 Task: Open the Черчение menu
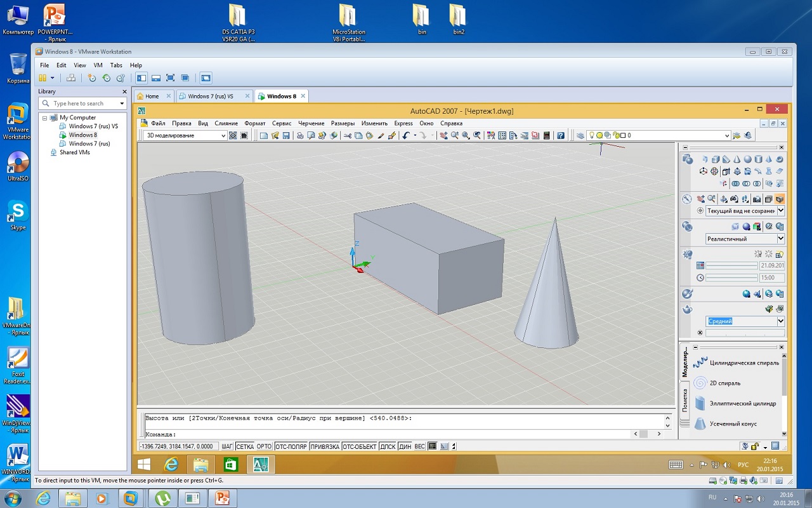click(311, 123)
